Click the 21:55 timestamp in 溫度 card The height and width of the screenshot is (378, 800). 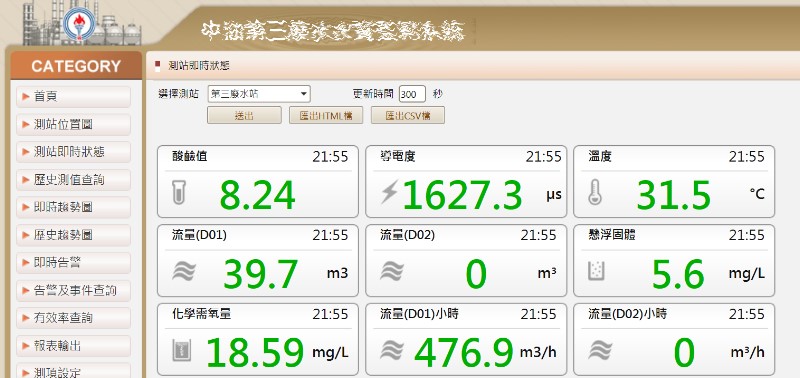tap(747, 157)
